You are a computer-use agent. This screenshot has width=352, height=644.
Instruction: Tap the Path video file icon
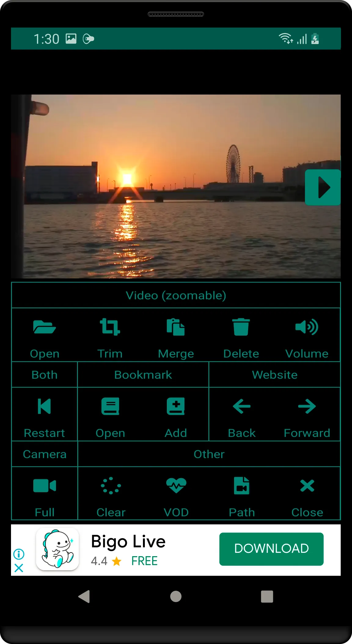coord(242,486)
